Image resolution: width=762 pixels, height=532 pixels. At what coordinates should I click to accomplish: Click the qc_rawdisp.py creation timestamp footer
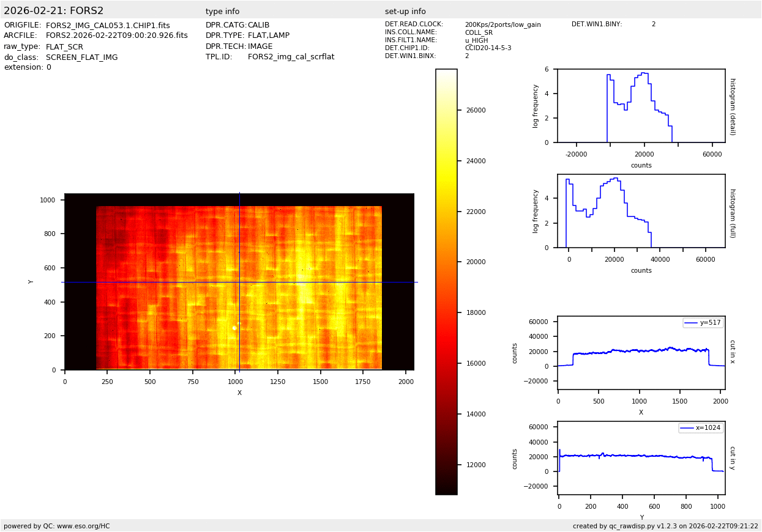(665, 526)
